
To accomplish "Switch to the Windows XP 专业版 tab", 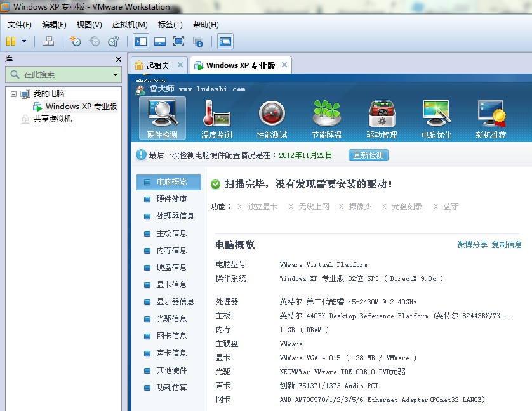I will 241,65.
